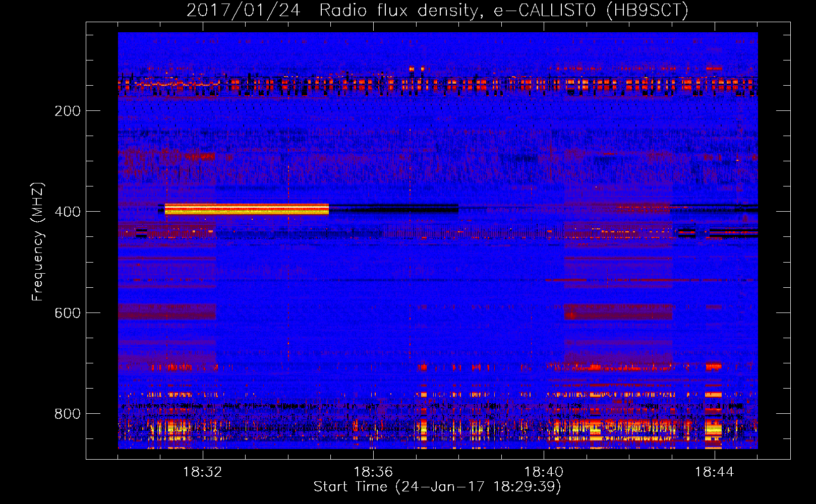Screen dimensions: 816x504
Task: Click the "Frequency (MHZ)" y-axis label
Action: pyautogui.click(x=37, y=241)
